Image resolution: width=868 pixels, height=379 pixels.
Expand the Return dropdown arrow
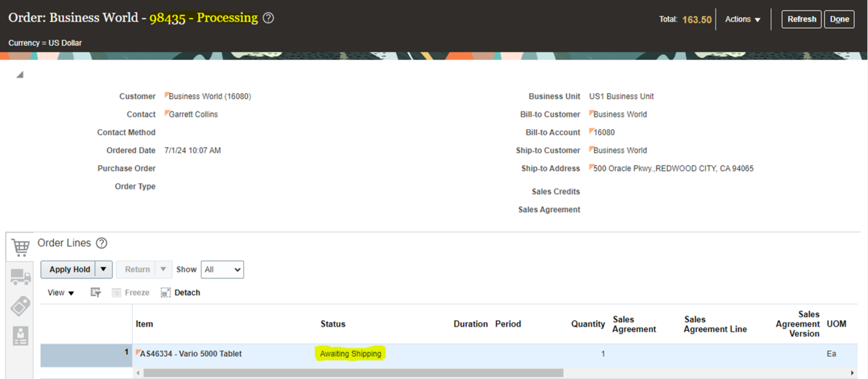[163, 269]
